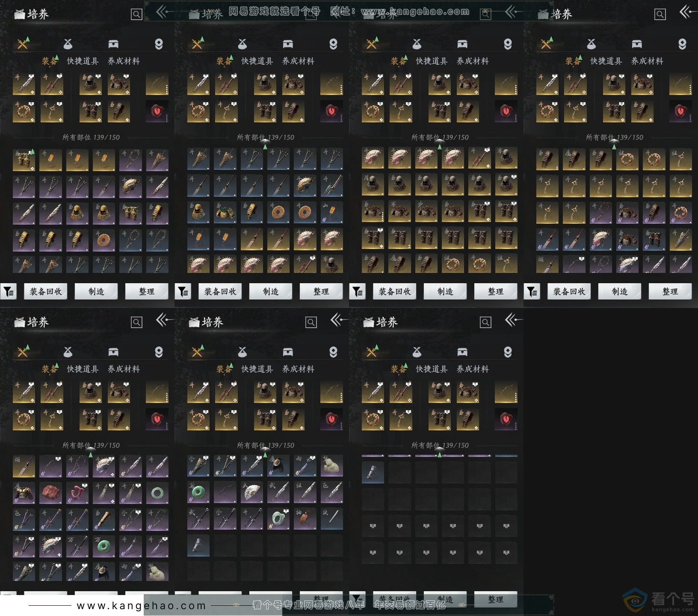Select marker pin category in bottom-right panel
The width and height of the screenshot is (698, 616).
[508, 352]
